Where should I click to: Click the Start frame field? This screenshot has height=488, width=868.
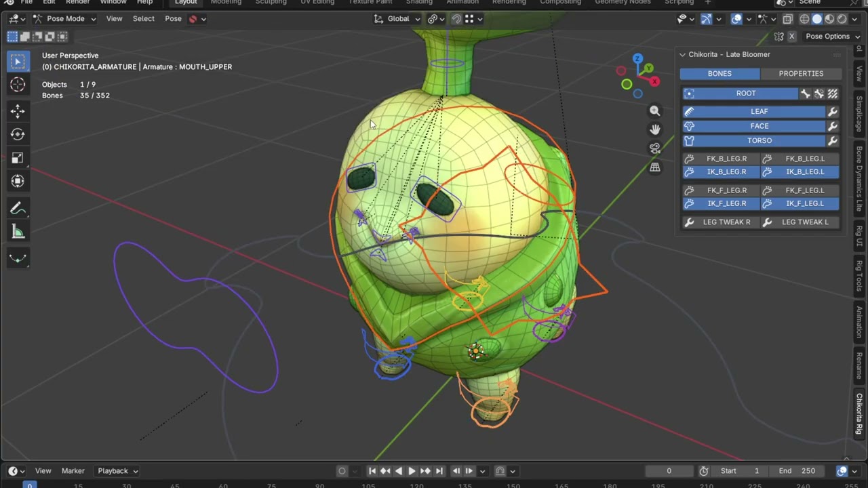pyautogui.click(x=740, y=471)
